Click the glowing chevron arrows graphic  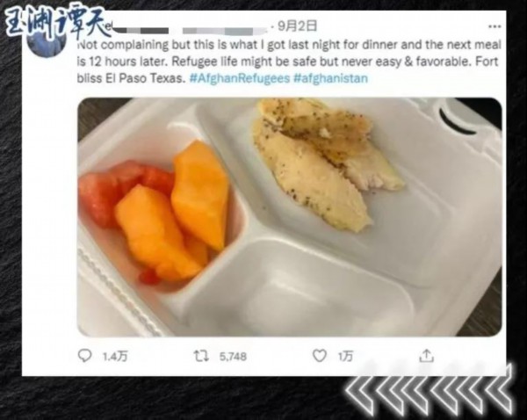pos(430,390)
